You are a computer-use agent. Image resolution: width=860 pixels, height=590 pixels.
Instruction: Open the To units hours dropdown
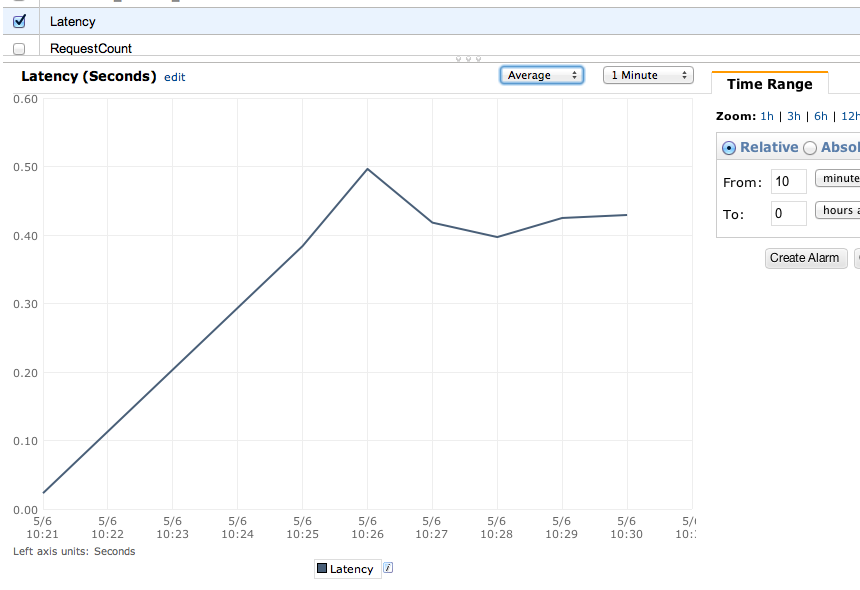pos(838,210)
